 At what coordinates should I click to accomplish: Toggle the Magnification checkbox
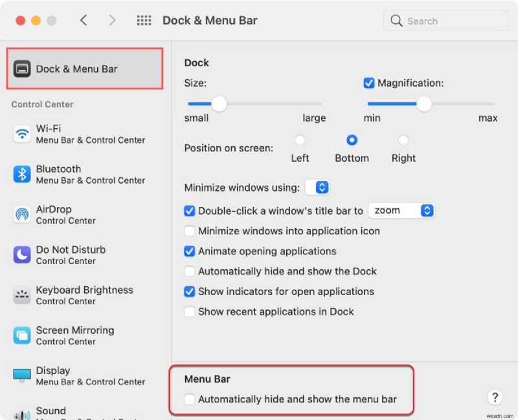pyautogui.click(x=368, y=83)
